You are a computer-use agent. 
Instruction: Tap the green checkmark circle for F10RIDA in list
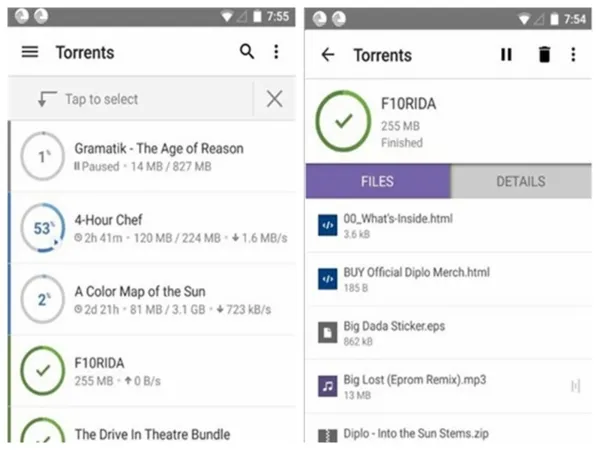coord(43,370)
